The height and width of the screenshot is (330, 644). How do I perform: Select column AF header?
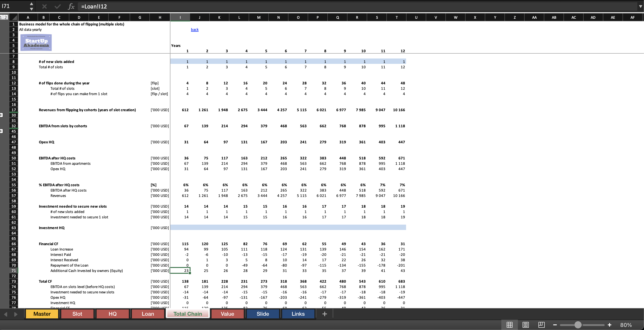pos(633,17)
